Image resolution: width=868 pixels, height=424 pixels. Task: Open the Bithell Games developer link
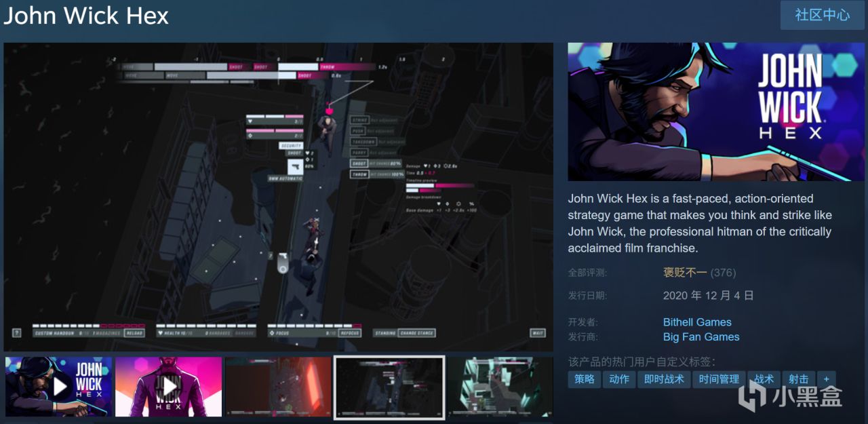(x=697, y=322)
